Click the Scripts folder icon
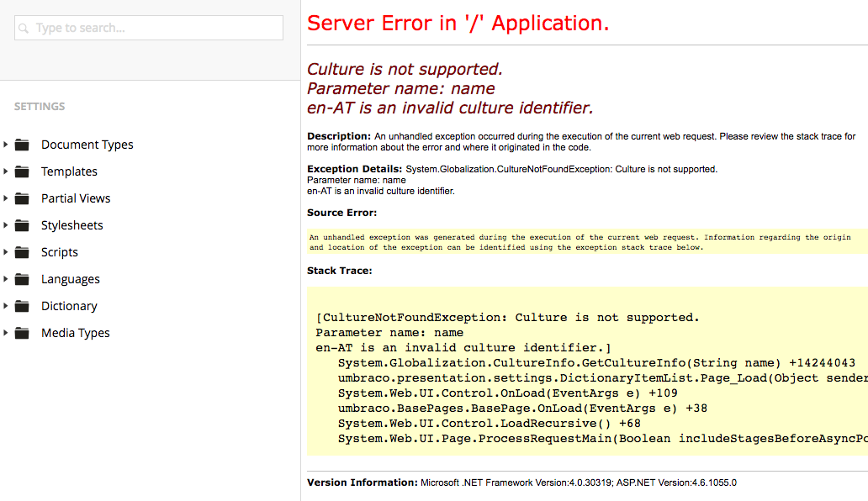Screen dimensions: 868x501 pos(22,252)
